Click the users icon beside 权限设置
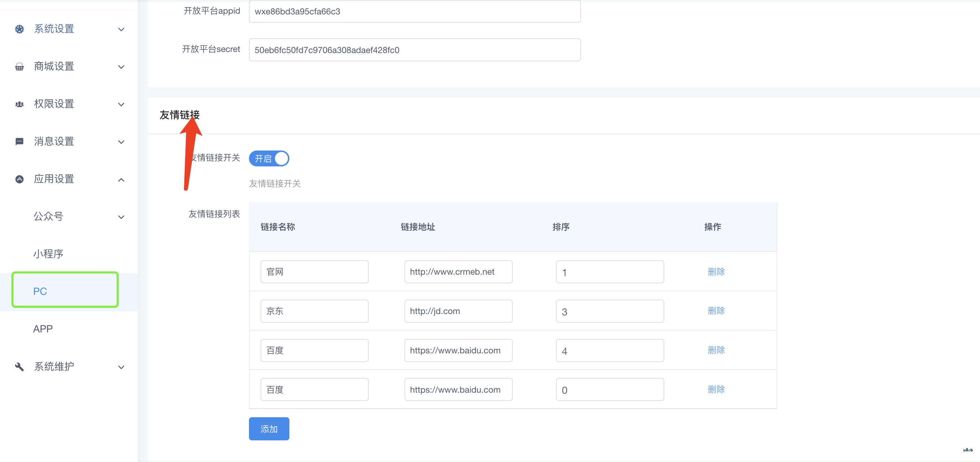Viewport: 980px width, 462px height. click(x=19, y=104)
